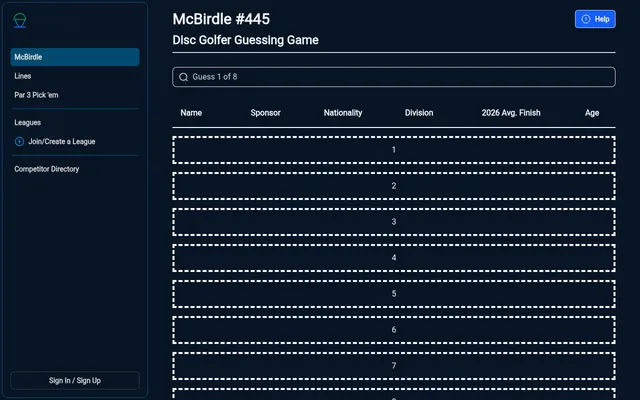
Task: Select McBirdle in the sidebar
Action: (x=75, y=57)
